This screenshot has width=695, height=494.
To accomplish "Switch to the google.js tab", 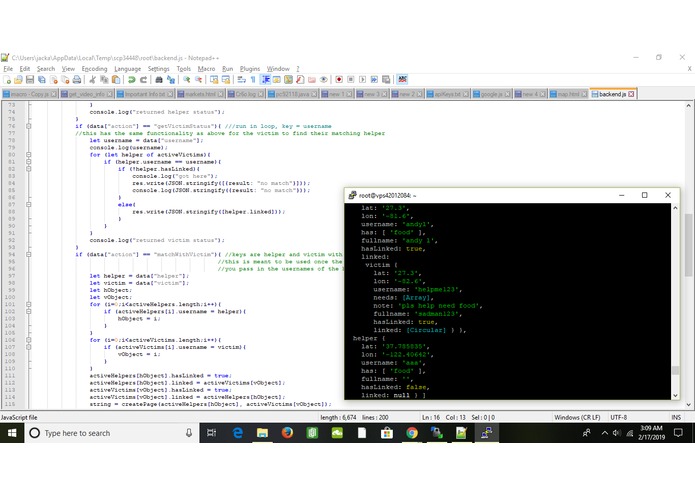I will click(492, 94).
